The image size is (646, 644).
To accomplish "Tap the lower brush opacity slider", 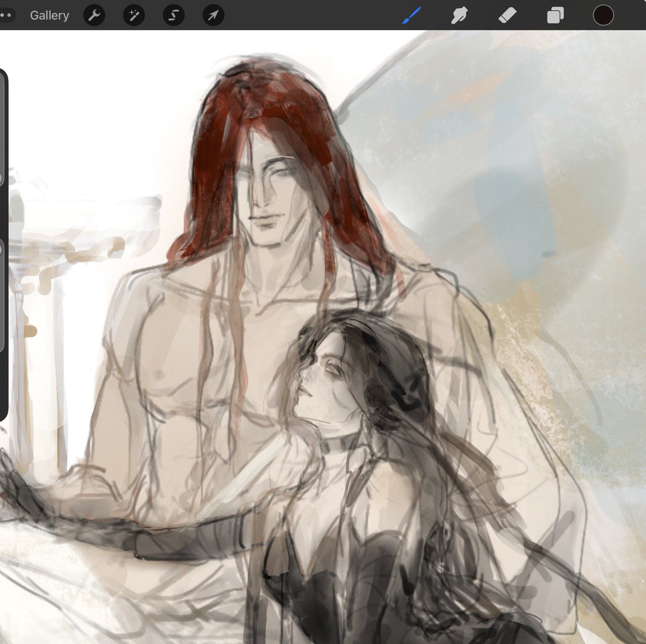I will (2, 296).
